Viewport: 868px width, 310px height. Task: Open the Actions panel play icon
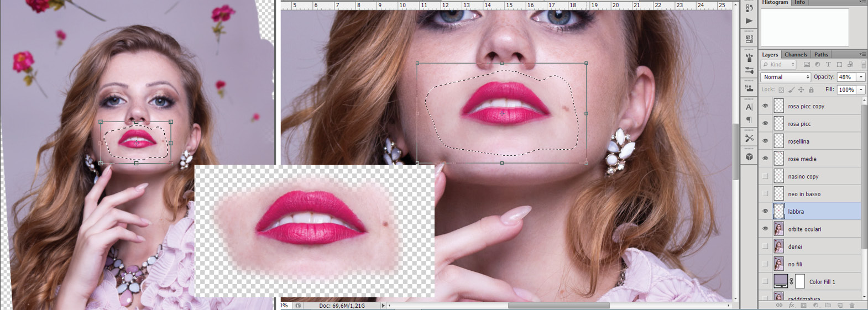pyautogui.click(x=749, y=20)
